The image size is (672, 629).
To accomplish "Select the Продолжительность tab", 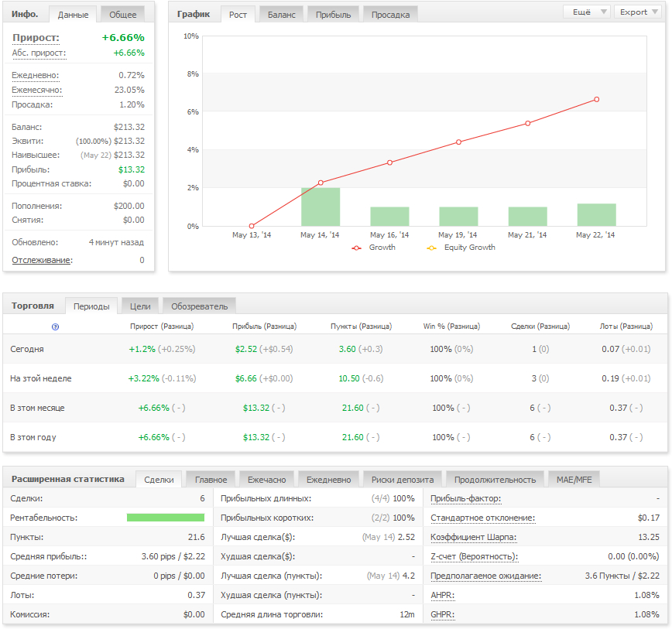I will [x=495, y=480].
